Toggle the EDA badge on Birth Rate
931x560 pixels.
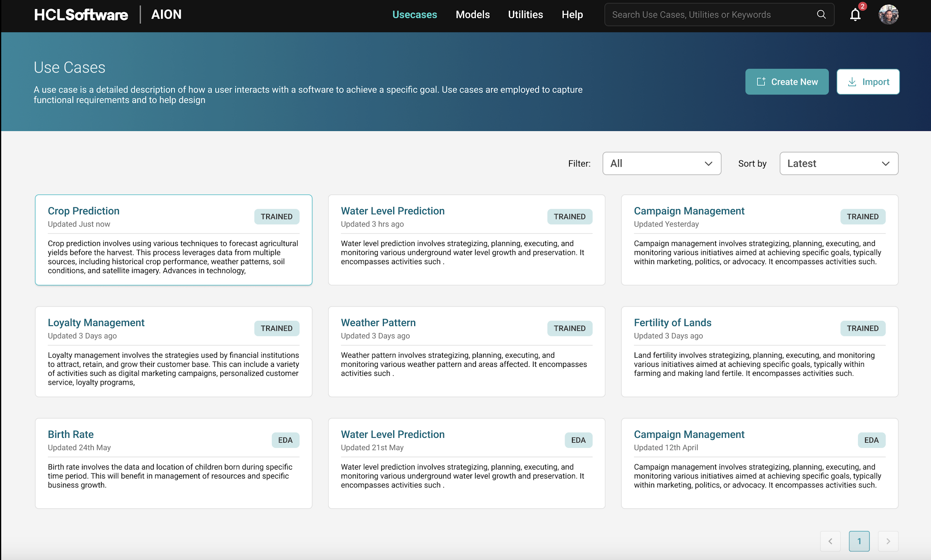[x=285, y=439]
